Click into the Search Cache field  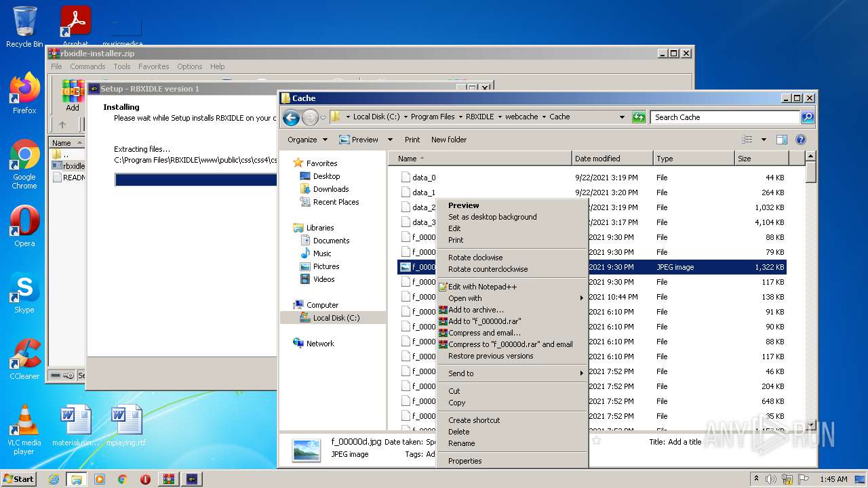pyautogui.click(x=725, y=117)
